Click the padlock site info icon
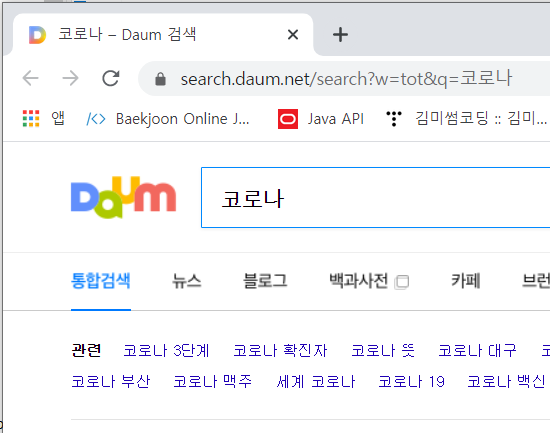Screen dimensions: 550x433 click(x=160, y=79)
